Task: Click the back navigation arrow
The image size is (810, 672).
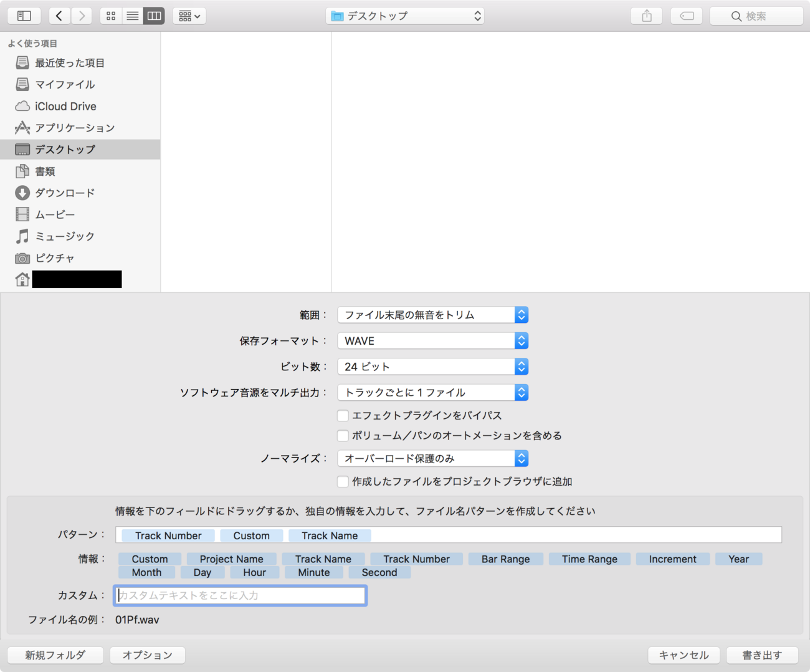Action: point(59,16)
